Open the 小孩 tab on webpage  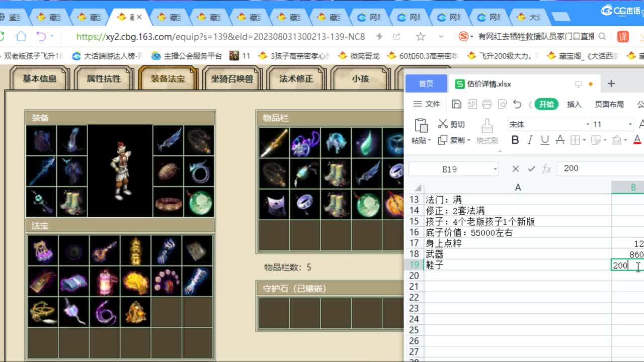pyautogui.click(x=360, y=79)
